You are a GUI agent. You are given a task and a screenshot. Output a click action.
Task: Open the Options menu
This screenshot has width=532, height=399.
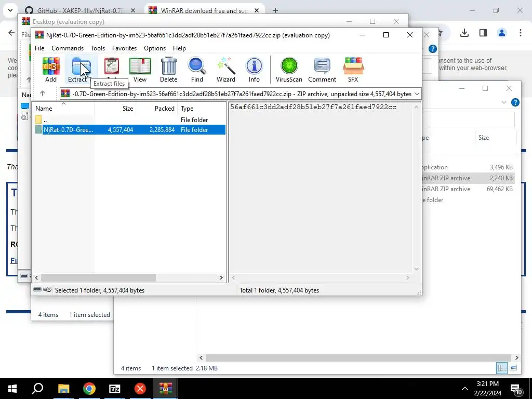(x=155, y=48)
